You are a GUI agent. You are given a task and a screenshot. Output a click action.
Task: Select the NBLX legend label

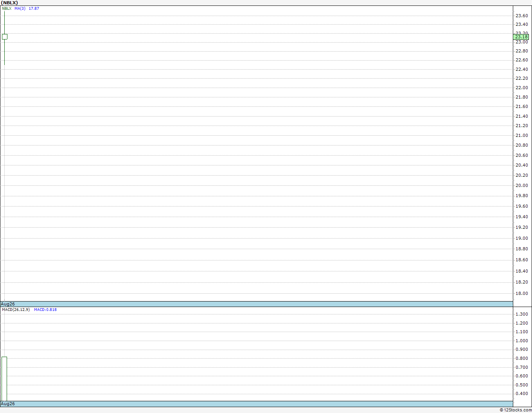click(7, 9)
